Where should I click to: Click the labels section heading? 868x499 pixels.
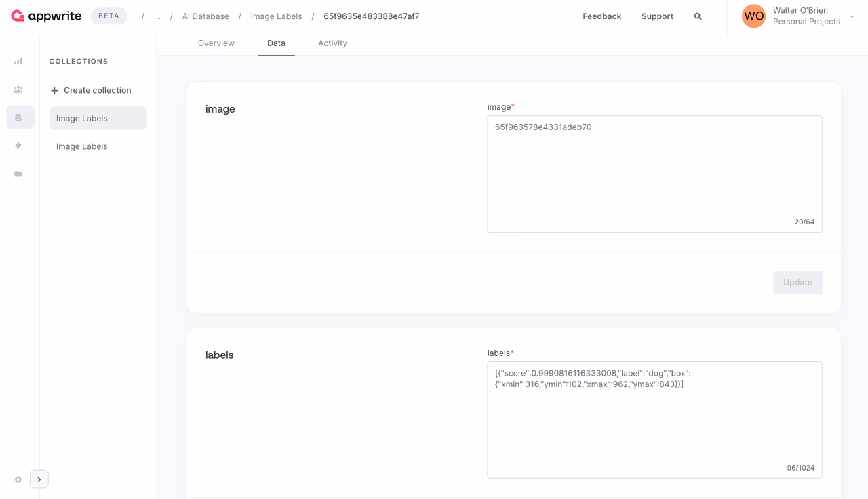220,355
